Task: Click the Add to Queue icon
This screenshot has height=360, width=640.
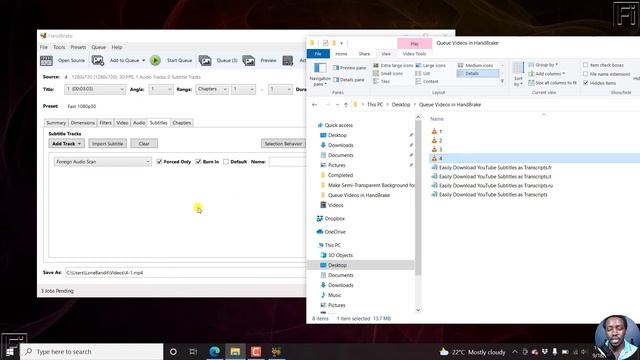Action: pos(98,60)
